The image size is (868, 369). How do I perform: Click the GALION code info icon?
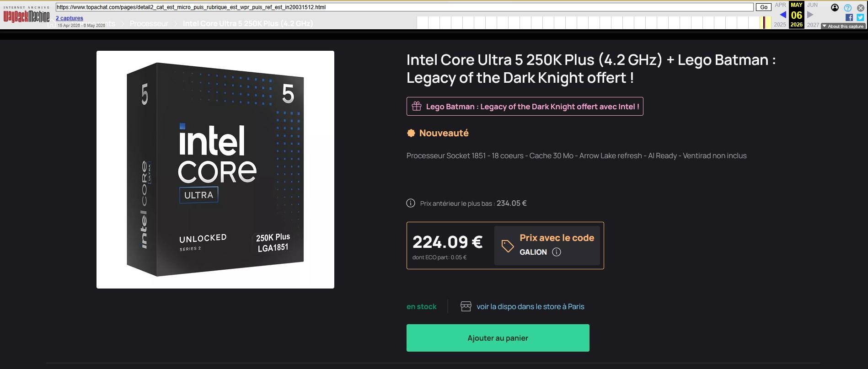(x=556, y=252)
